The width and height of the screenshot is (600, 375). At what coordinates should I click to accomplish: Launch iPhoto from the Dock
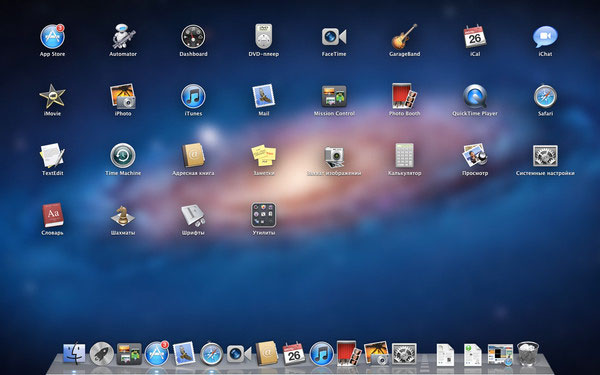tap(377, 354)
